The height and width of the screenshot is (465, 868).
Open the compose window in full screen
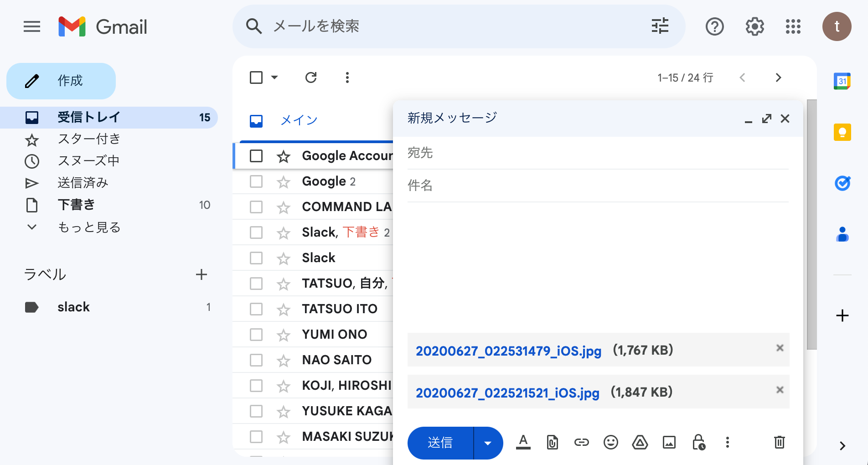766,119
